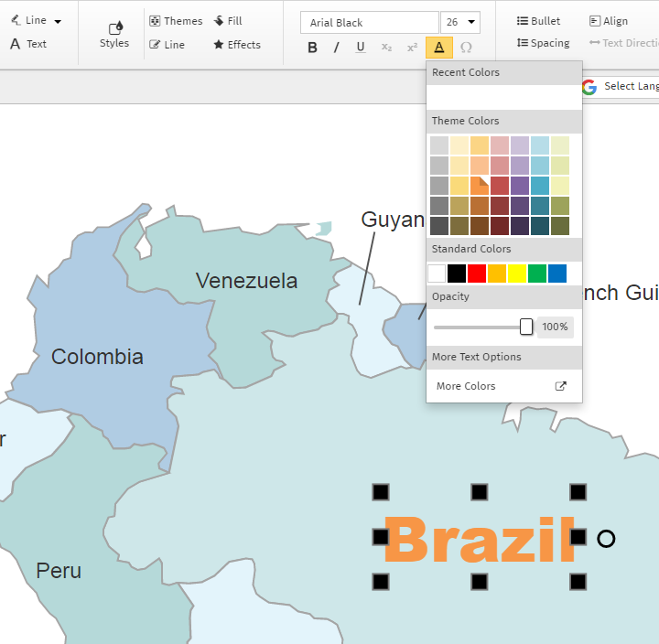Click More Colors link
659x644 pixels.
point(466,386)
